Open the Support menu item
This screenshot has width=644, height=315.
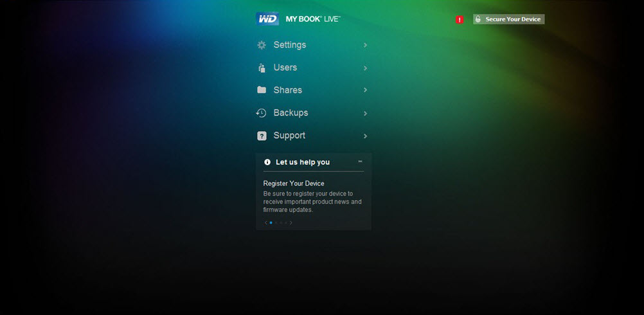click(x=312, y=136)
